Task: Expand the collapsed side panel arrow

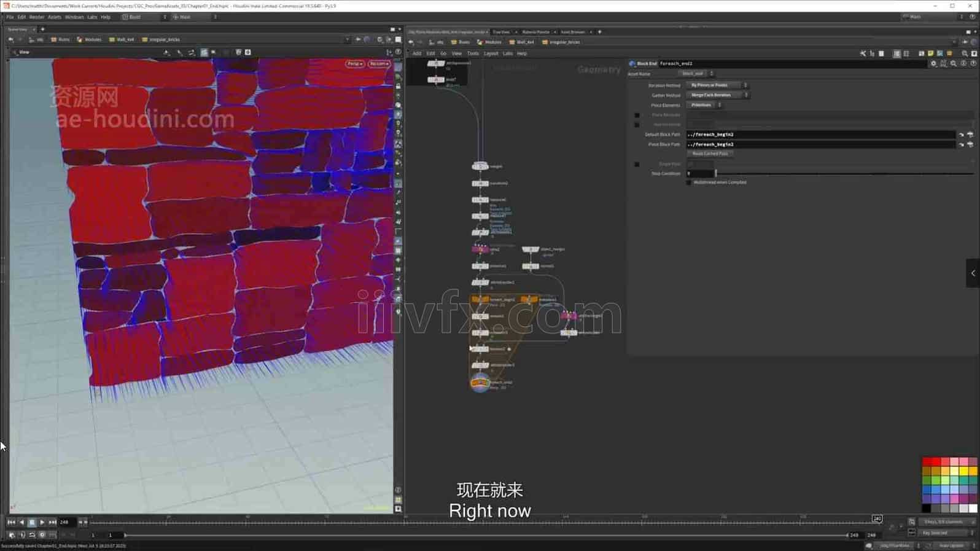Action: pyautogui.click(x=973, y=273)
